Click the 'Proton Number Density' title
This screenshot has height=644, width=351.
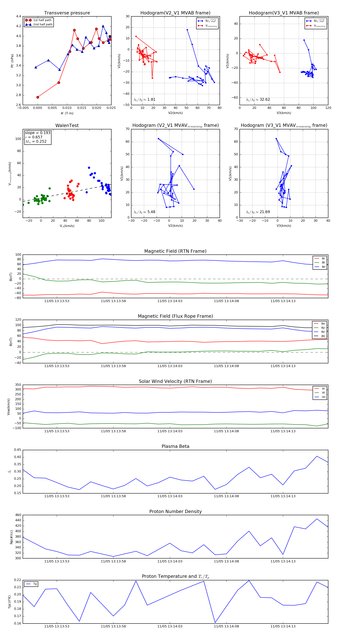[175, 511]
